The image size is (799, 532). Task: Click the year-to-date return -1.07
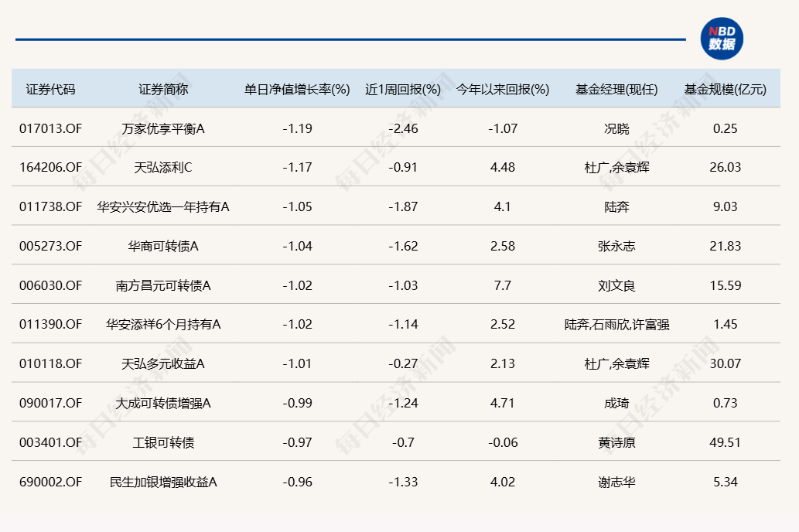pos(503,128)
